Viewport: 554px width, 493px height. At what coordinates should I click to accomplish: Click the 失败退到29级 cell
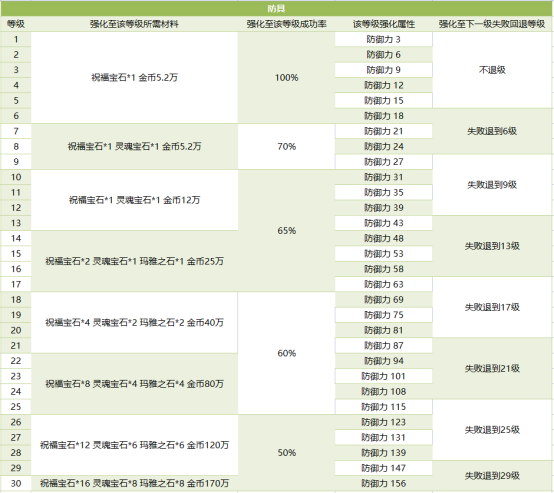tap(492, 476)
